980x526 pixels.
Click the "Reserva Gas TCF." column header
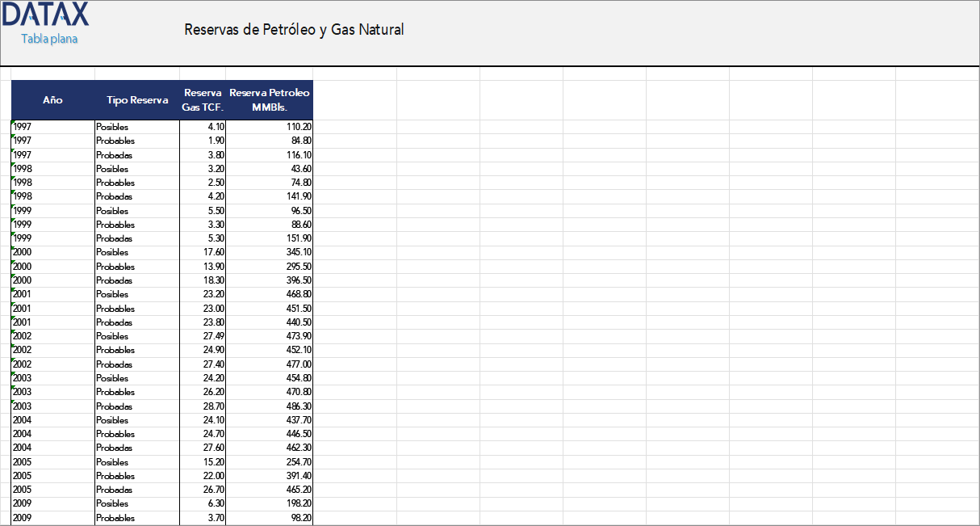tap(203, 99)
